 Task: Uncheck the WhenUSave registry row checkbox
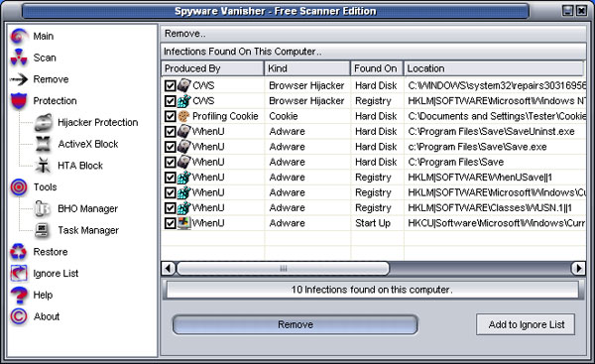(x=170, y=178)
